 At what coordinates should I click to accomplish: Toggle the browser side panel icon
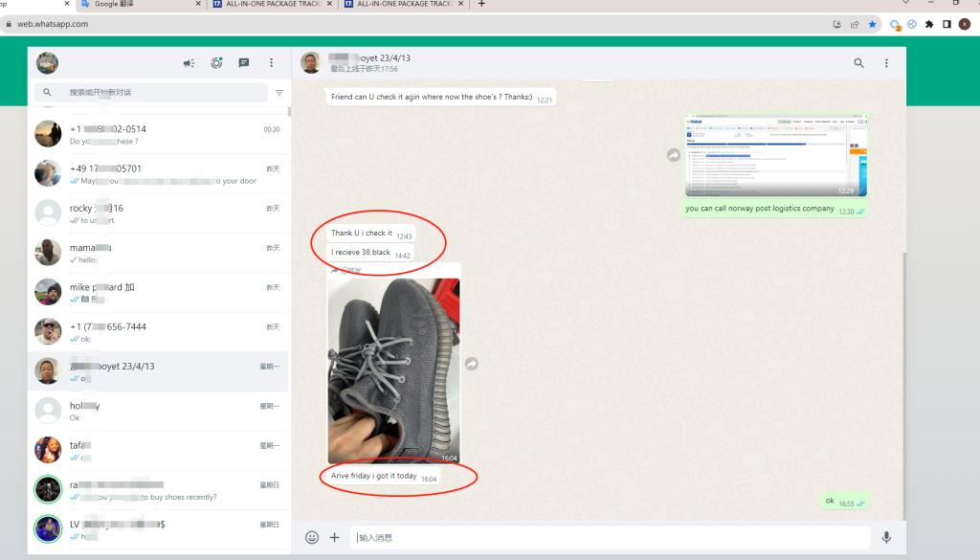pyautogui.click(x=946, y=24)
